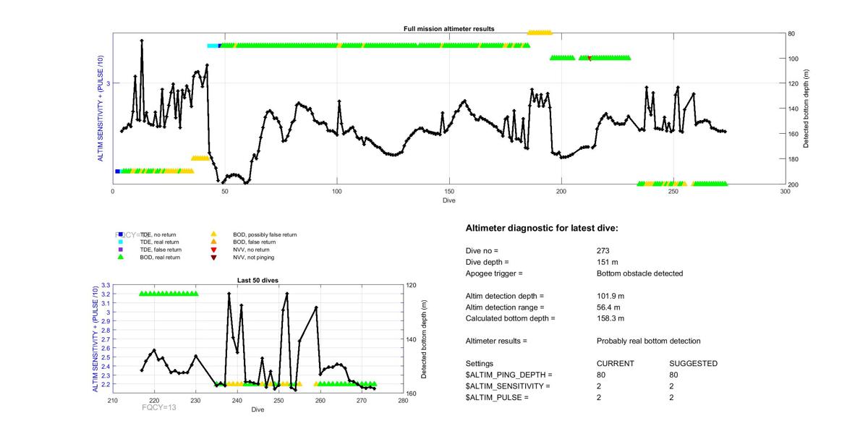Click the red NVV marker in the full mission plot

[x=590, y=58]
